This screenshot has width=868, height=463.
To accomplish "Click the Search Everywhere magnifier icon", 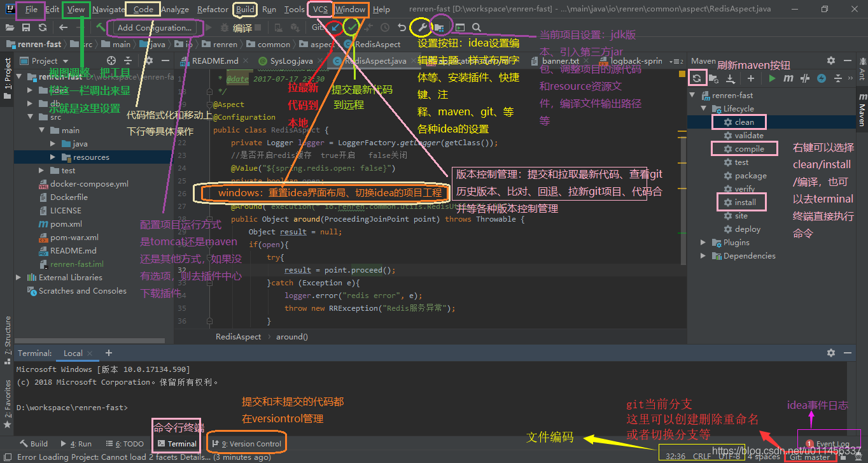I will click(477, 27).
